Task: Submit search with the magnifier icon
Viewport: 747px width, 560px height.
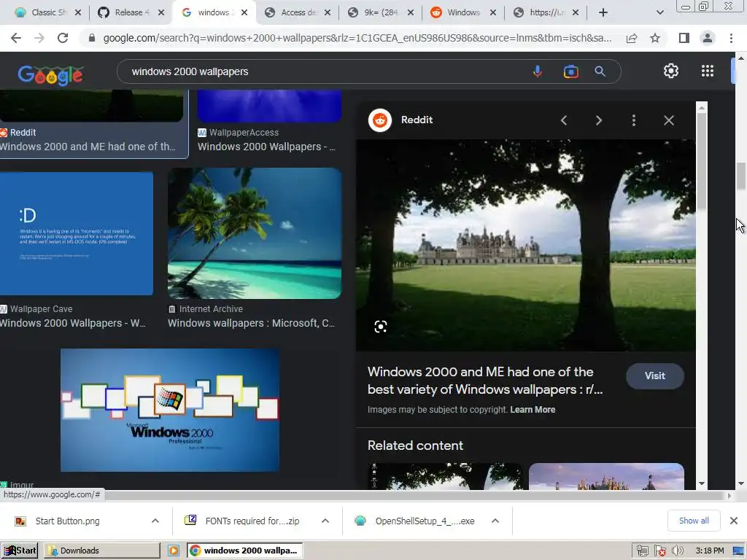Action: point(600,71)
